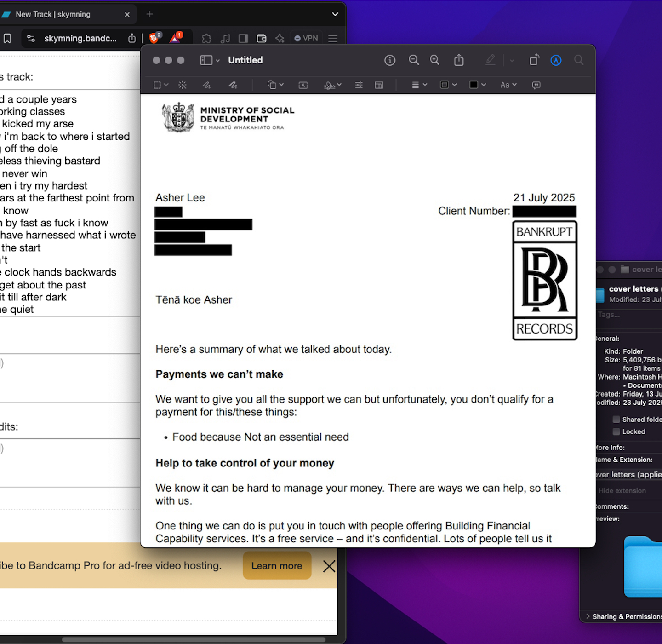Open the Shapes menu

275,85
